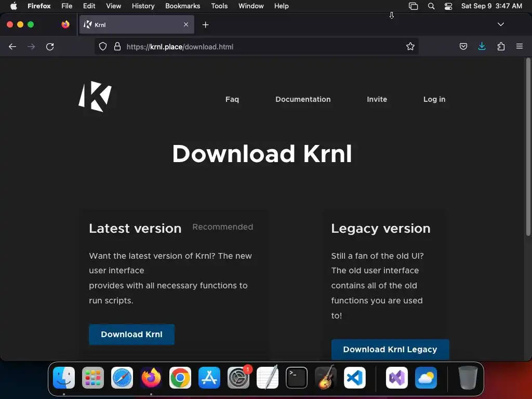This screenshot has width=532, height=399.
Task: Click the Download Krnl button
Action: point(131,335)
